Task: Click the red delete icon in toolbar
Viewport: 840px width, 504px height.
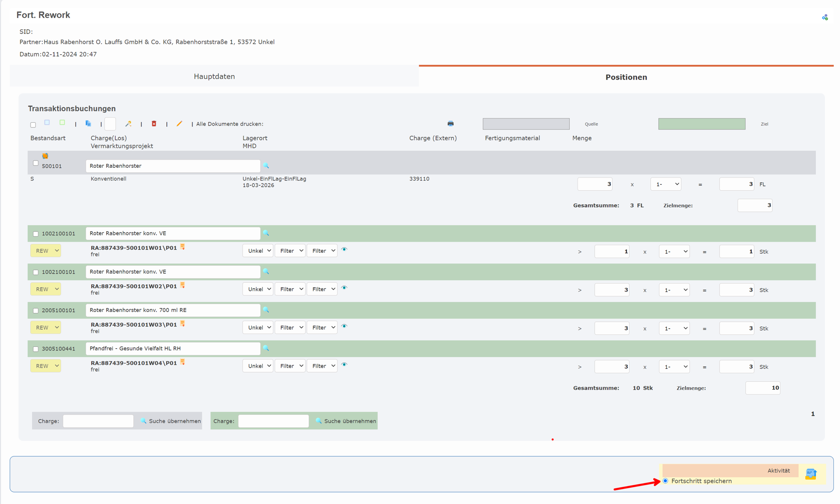Action: click(154, 124)
